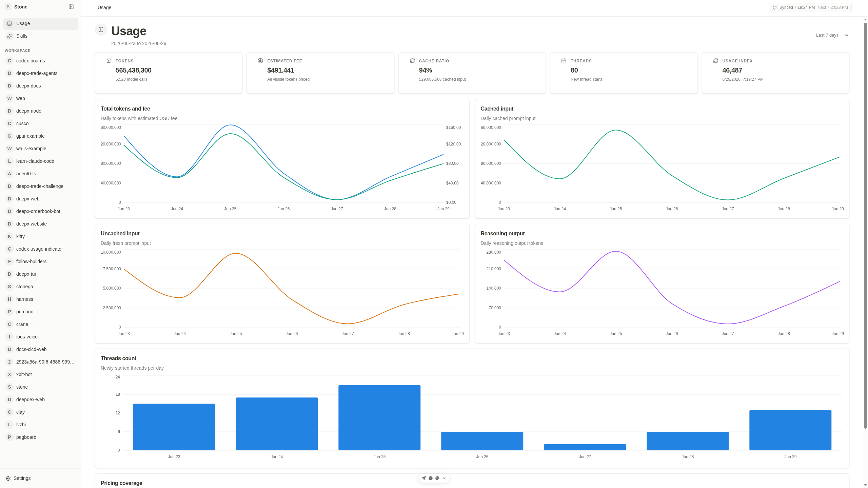
Task: Open the Last 7 days range dropdown
Action: [832, 35]
